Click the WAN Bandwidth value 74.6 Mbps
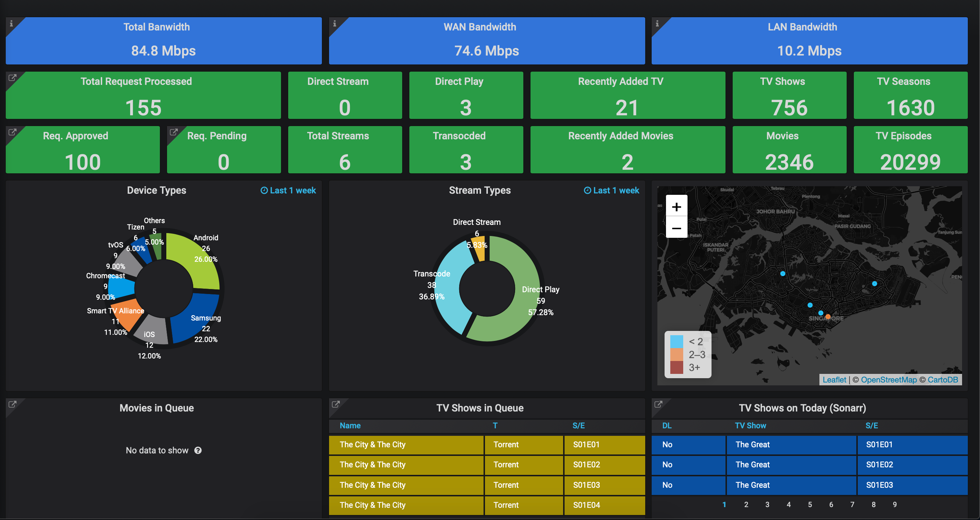 (x=486, y=50)
